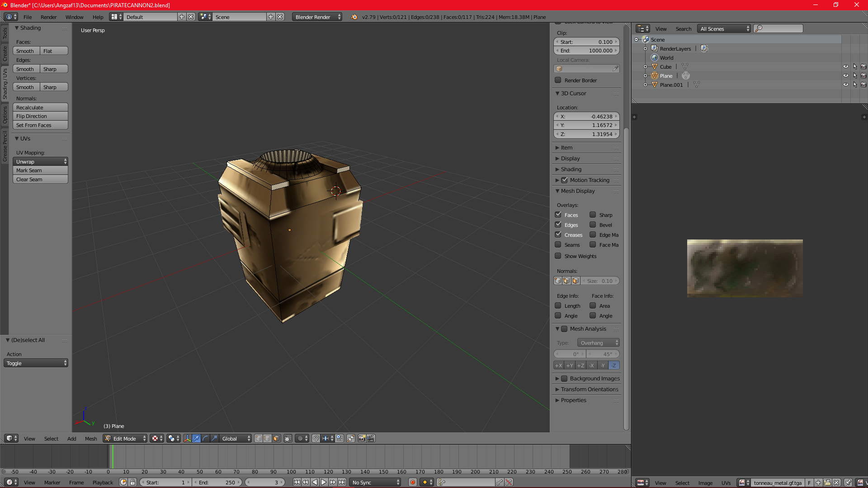This screenshot has width=868, height=488.
Task: Open the Edit Mode dropdown
Action: 125,438
